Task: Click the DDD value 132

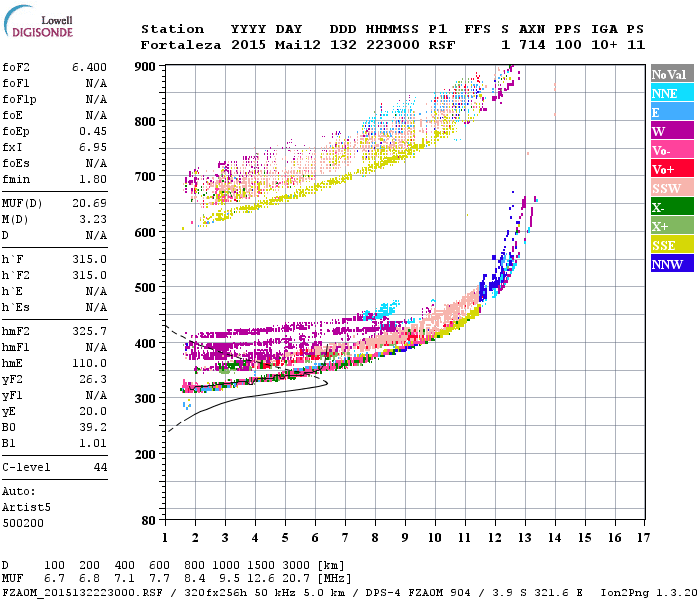Action: coord(343,45)
